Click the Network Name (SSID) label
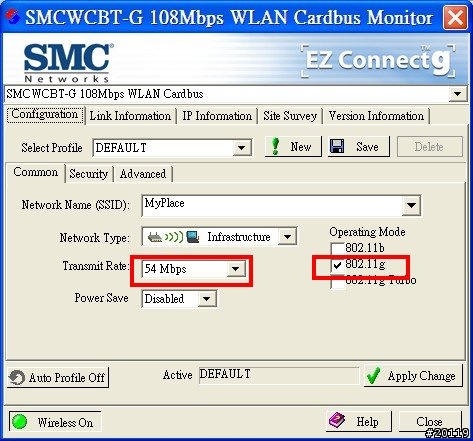This screenshot has height=441, width=473. tap(76, 205)
